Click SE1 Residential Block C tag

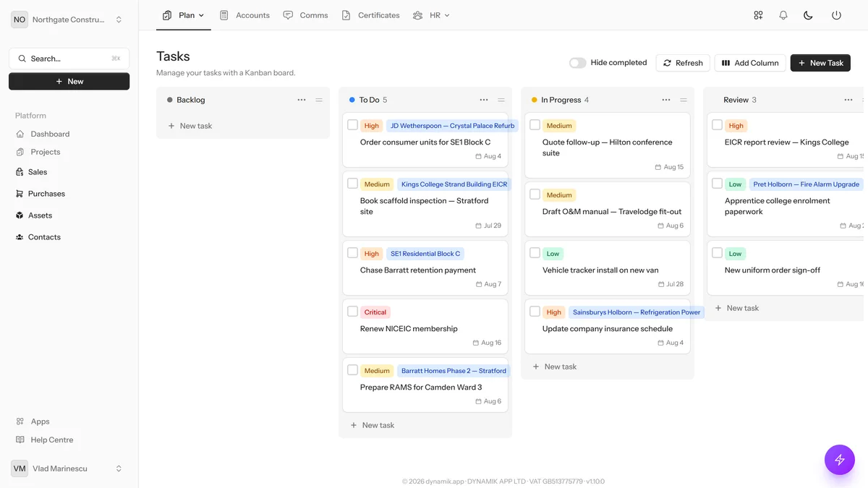[425, 254]
